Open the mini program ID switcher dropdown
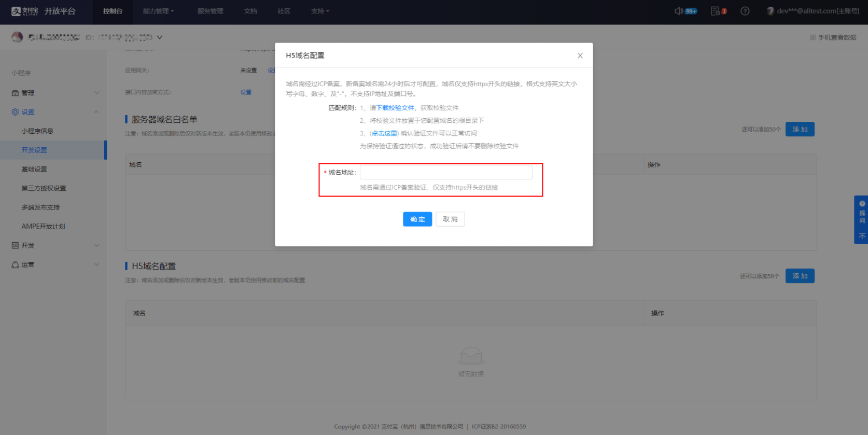This screenshot has height=435, width=868. (x=160, y=37)
